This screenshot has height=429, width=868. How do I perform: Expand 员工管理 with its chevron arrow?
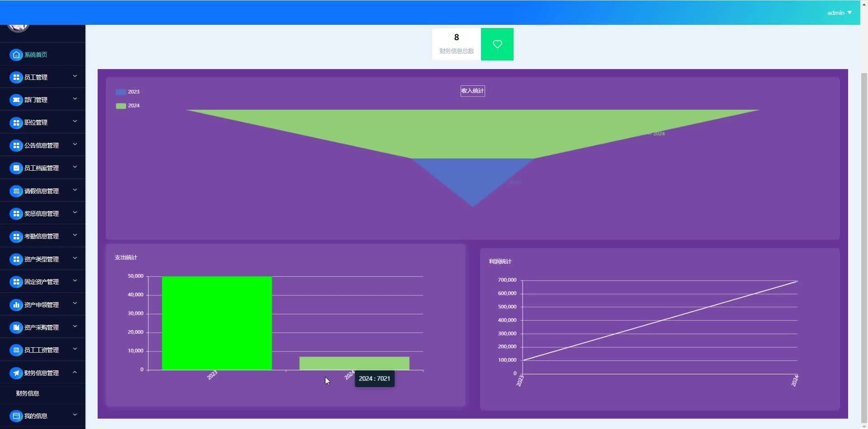[x=75, y=76]
